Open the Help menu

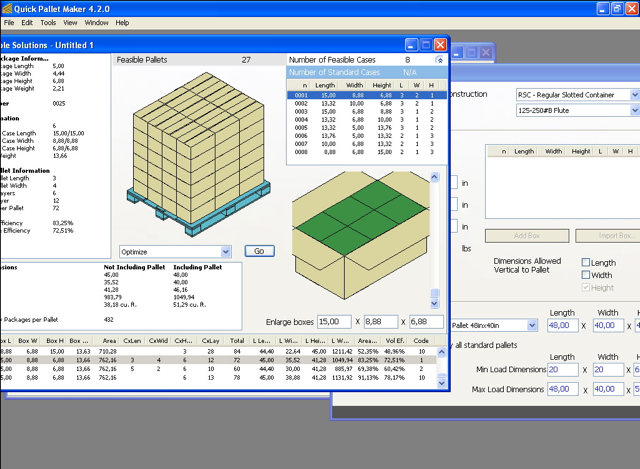(122, 23)
